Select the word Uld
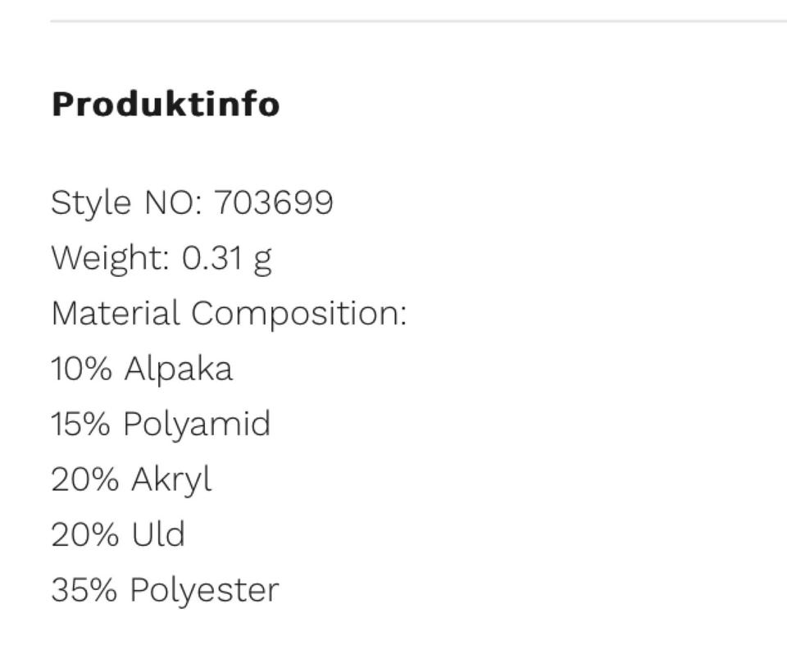This screenshot has height=672, width=787. [158, 535]
